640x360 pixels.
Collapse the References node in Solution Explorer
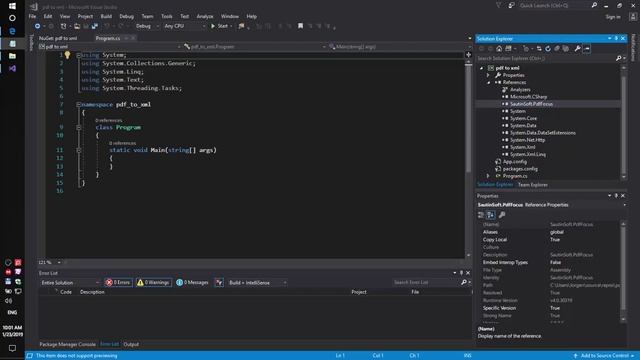488,82
